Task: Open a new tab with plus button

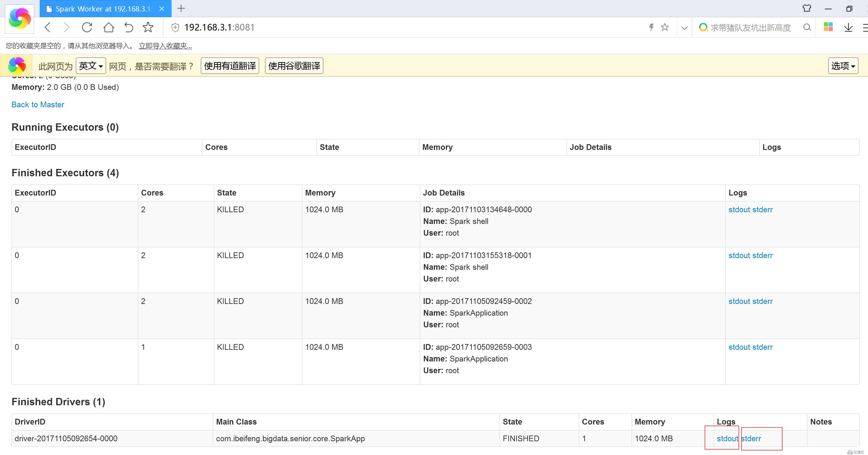Action: 181,8
